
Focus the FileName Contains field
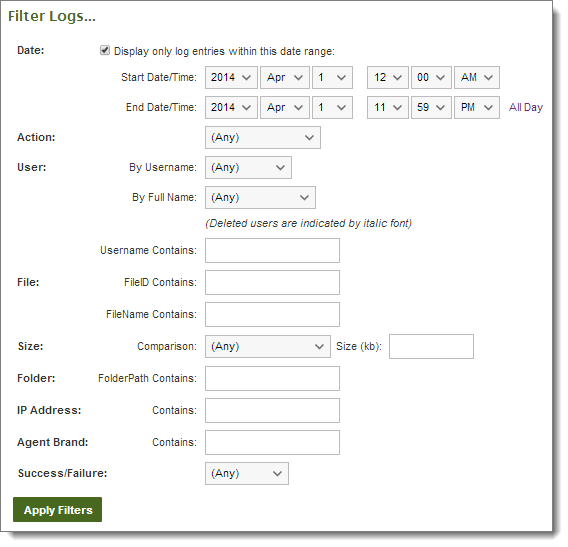click(272, 314)
